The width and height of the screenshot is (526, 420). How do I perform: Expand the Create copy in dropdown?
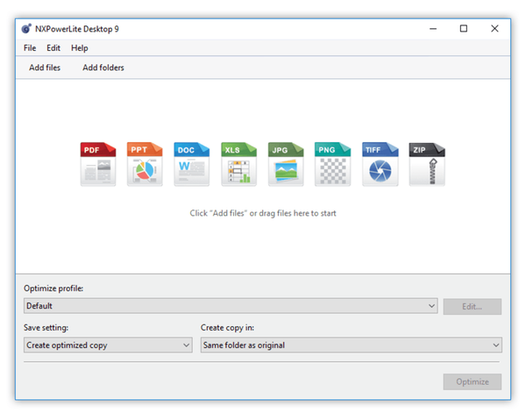pyautogui.click(x=352, y=345)
